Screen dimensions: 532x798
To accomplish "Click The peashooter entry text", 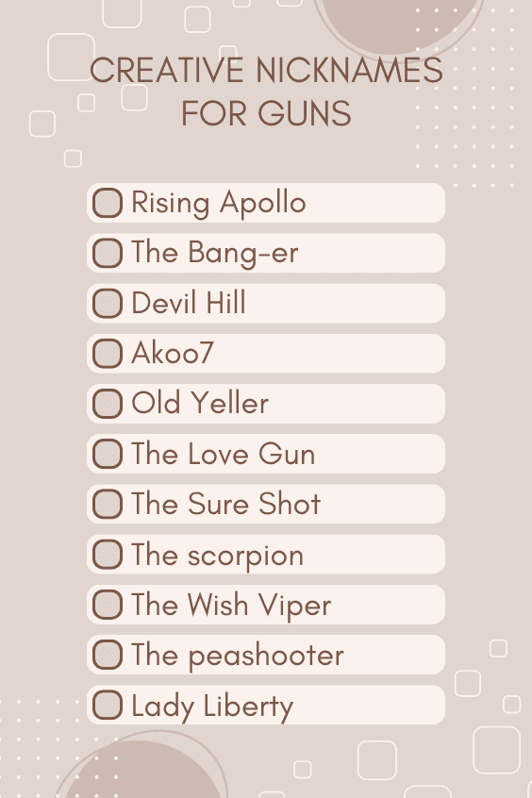I will [238, 656].
